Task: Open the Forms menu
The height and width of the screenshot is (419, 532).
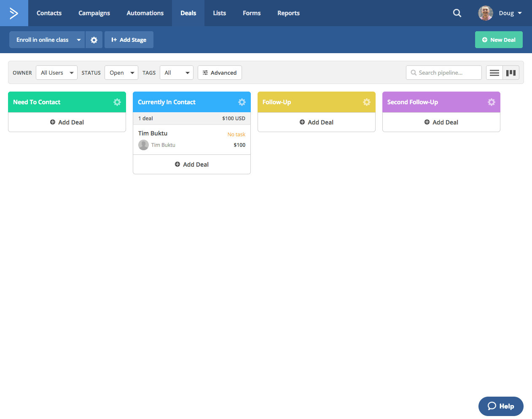Action: click(x=252, y=13)
